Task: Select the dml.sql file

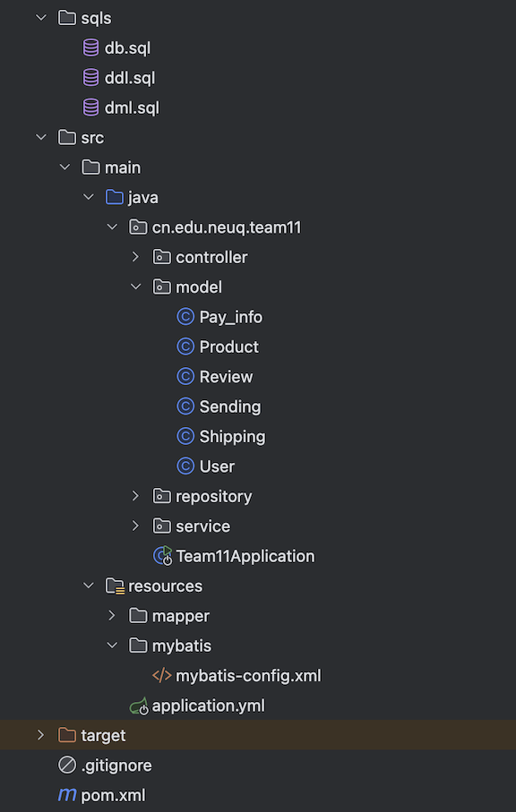Action: [132, 107]
